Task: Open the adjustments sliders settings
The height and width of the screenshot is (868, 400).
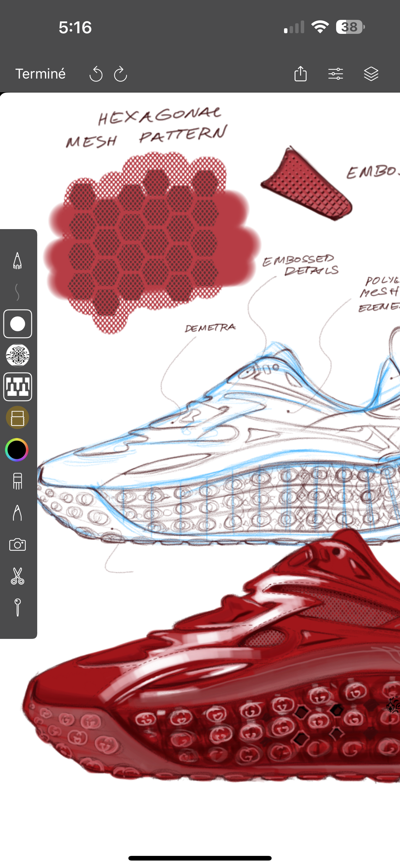Action: (x=336, y=74)
